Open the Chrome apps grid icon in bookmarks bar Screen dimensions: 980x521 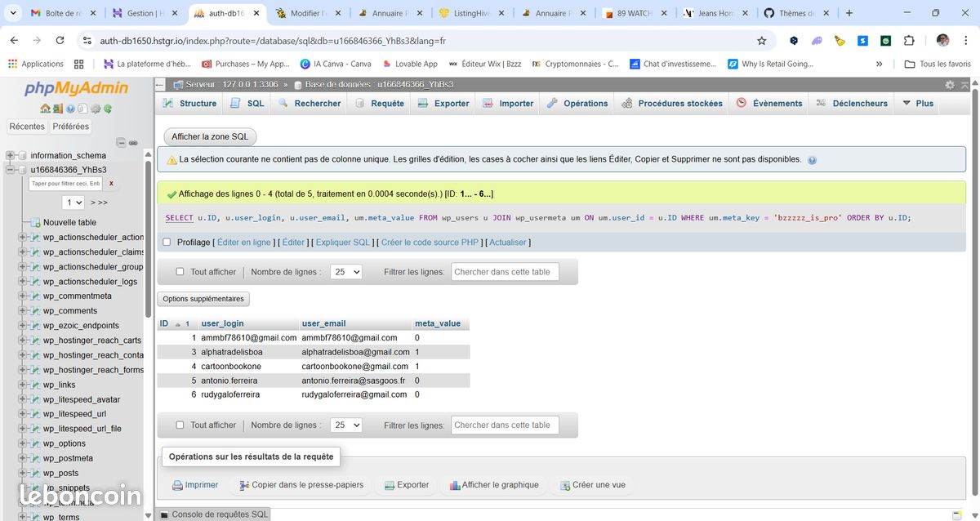[x=79, y=64]
